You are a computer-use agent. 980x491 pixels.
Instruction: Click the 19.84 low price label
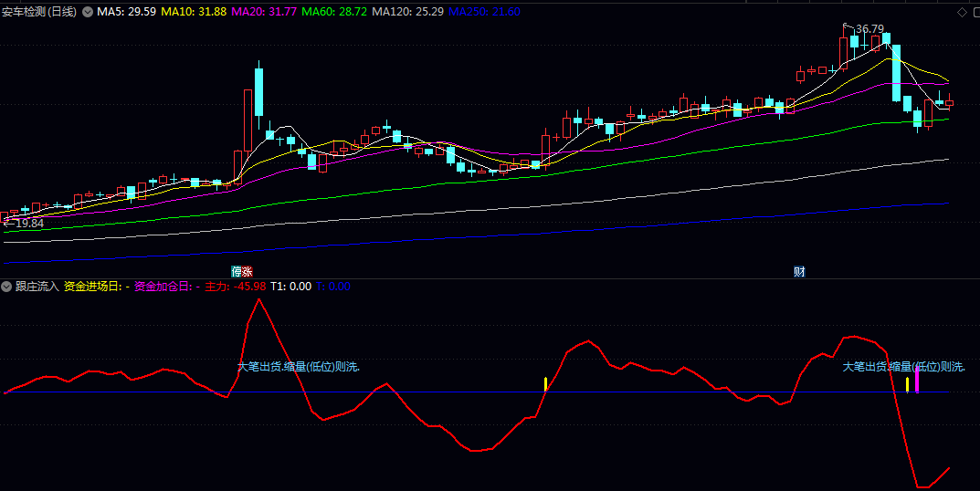pyautogui.click(x=27, y=223)
